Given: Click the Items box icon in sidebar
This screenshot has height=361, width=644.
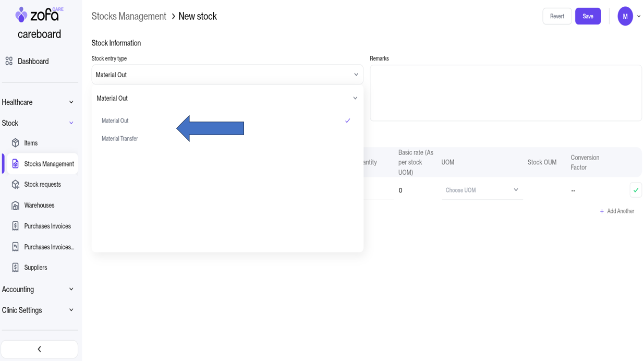Looking at the screenshot, I should coord(15,143).
